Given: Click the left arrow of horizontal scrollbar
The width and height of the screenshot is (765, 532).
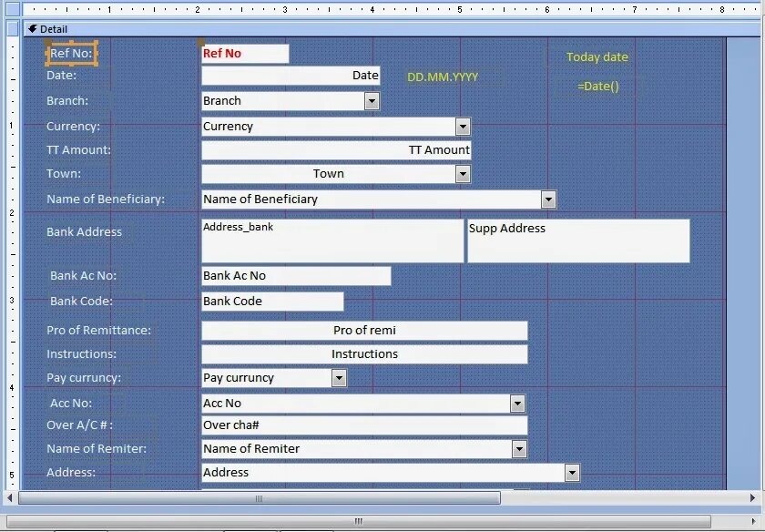Looking at the screenshot, I should pyautogui.click(x=9, y=497).
